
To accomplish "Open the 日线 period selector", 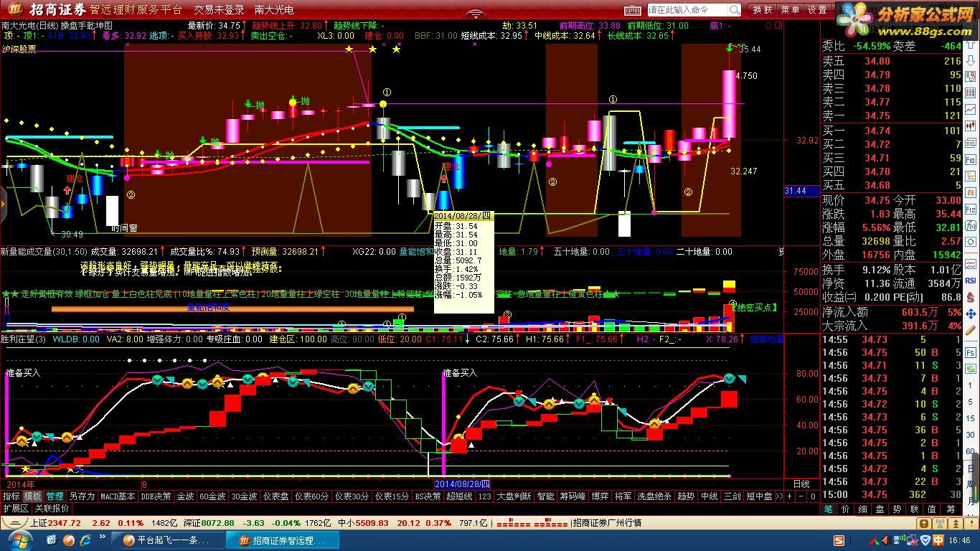I will (801, 484).
